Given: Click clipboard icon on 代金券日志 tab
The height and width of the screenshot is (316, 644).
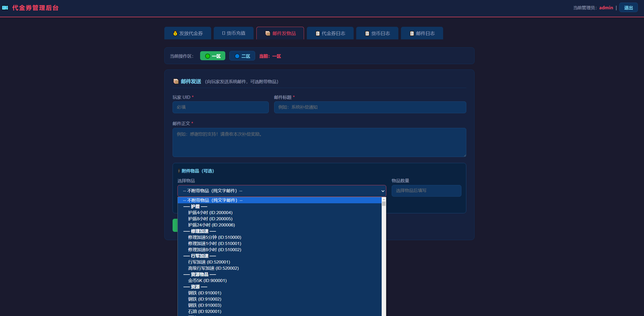Looking at the screenshot, I should pos(318,33).
